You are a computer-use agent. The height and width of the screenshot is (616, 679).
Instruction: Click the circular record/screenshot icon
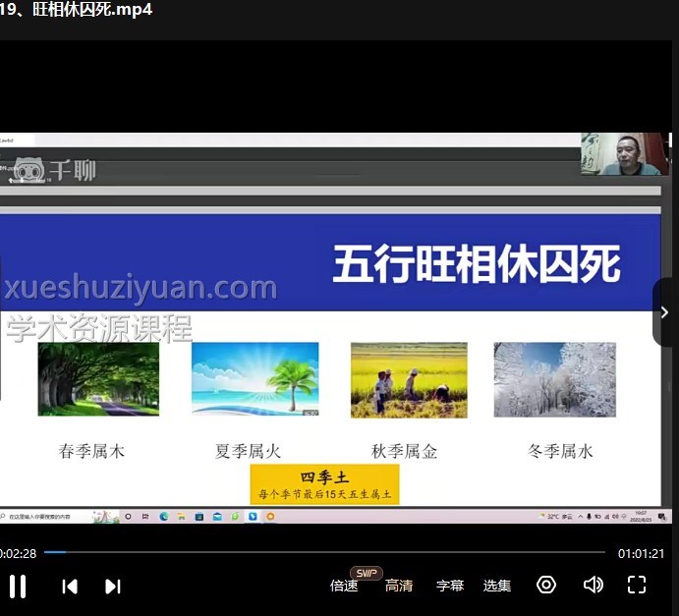[546, 585]
